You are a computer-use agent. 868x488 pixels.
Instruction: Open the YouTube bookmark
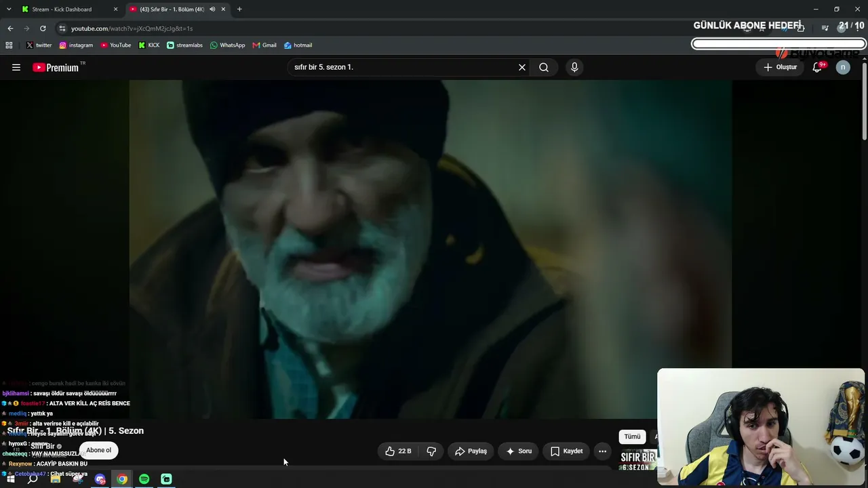(x=116, y=45)
